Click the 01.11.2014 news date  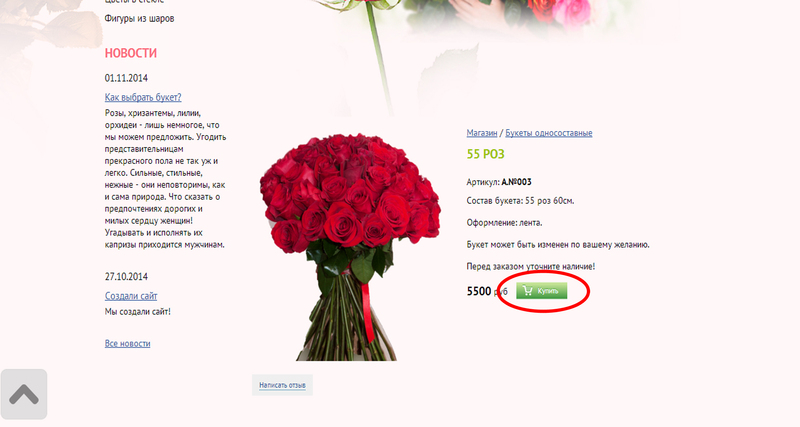[127, 78]
